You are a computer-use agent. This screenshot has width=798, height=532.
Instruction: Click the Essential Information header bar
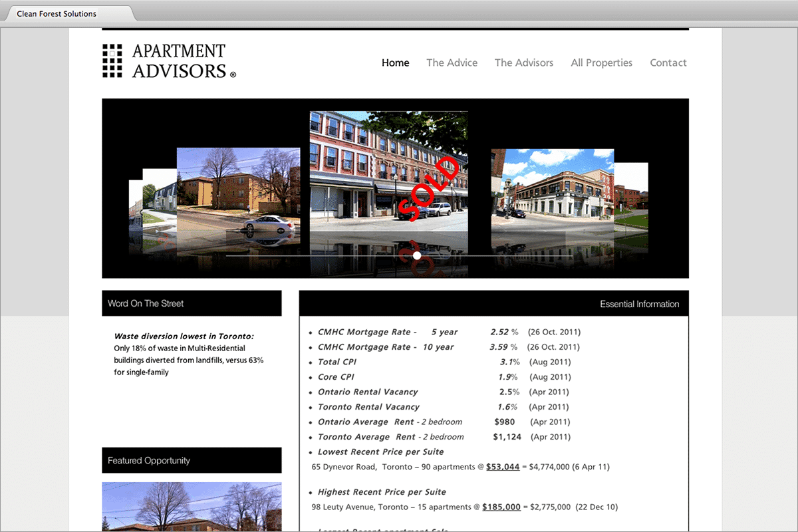pyautogui.click(x=493, y=304)
